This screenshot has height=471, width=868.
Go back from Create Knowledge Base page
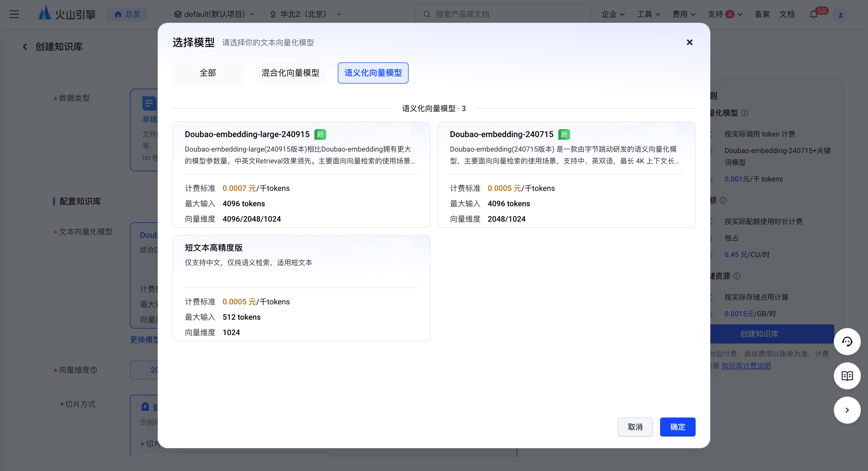(25, 46)
